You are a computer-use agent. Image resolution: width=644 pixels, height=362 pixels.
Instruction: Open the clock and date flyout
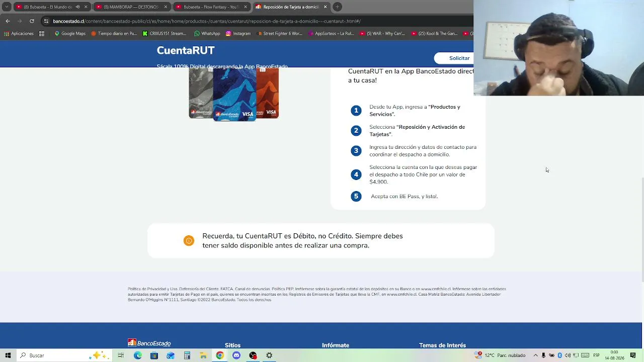click(614, 355)
